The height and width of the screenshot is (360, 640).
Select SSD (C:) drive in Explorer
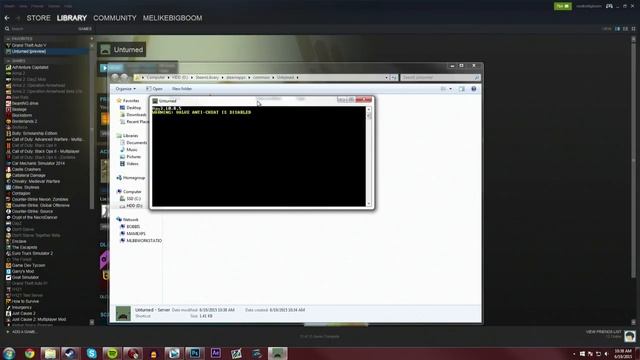130,199
